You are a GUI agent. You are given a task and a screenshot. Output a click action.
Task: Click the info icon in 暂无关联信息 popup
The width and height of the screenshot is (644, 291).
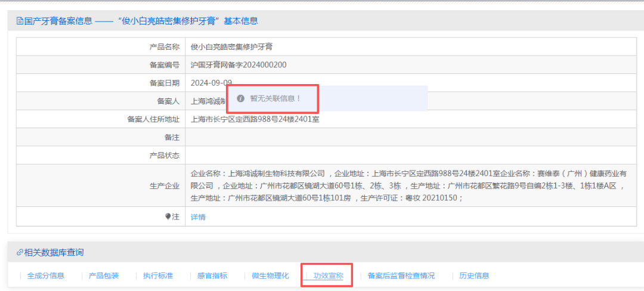tap(240, 98)
